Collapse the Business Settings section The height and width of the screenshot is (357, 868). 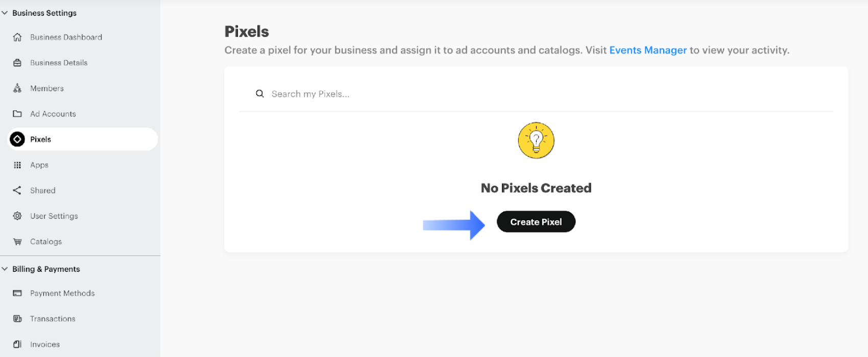pyautogui.click(x=5, y=13)
